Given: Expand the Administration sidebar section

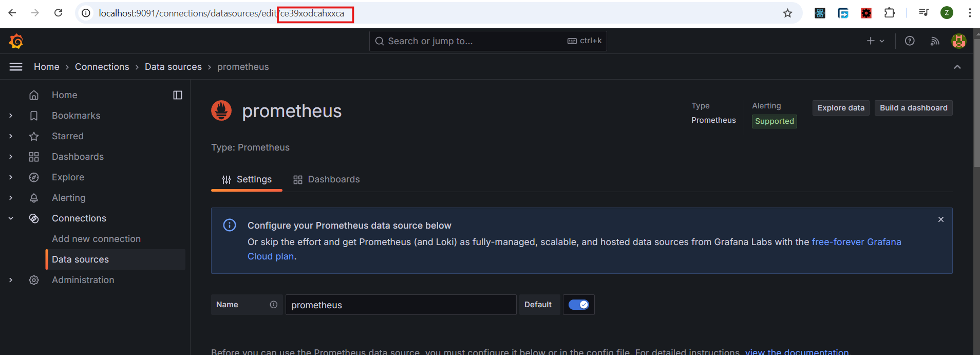Looking at the screenshot, I should pos(11,280).
